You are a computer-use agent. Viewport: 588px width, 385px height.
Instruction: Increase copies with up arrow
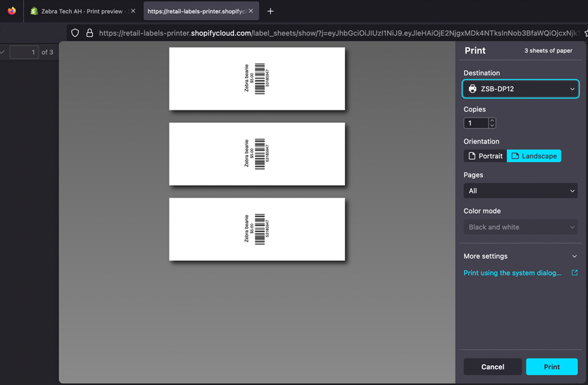point(492,121)
